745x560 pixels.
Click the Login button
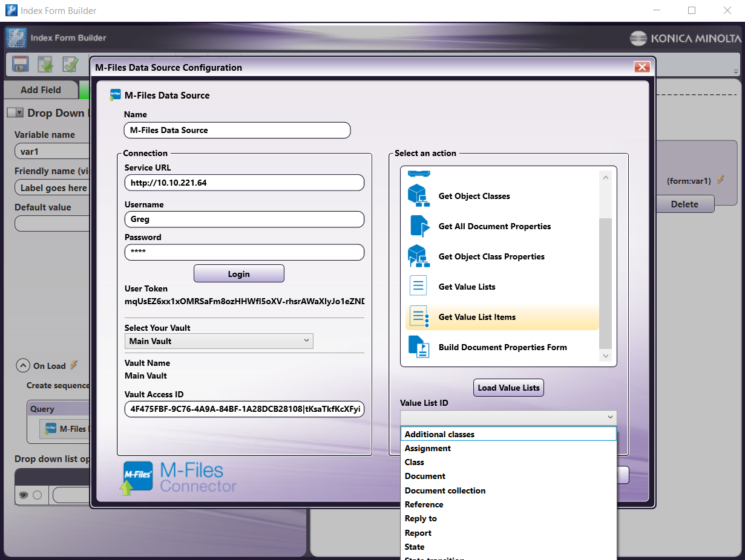click(x=239, y=274)
